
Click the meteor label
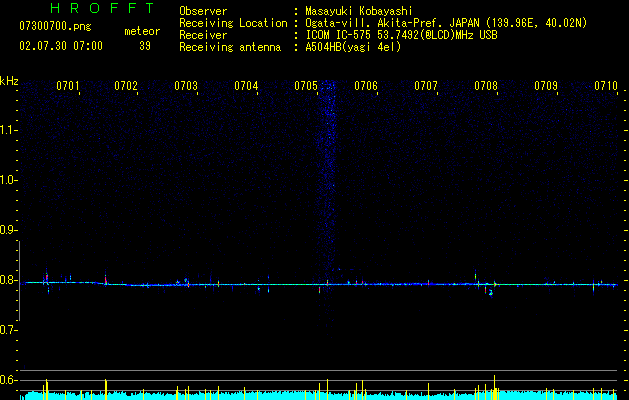(142, 31)
